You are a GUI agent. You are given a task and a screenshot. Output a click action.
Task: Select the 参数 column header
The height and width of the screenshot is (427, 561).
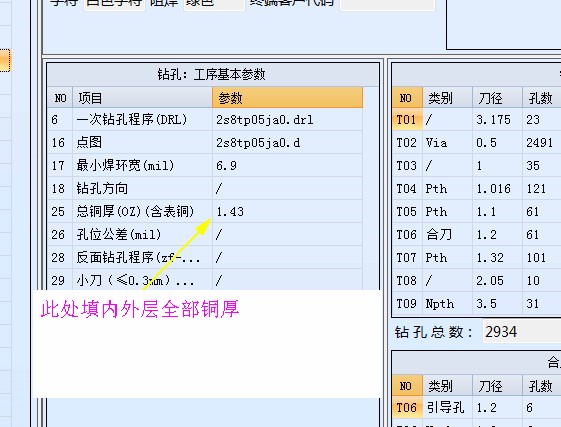tap(287, 98)
